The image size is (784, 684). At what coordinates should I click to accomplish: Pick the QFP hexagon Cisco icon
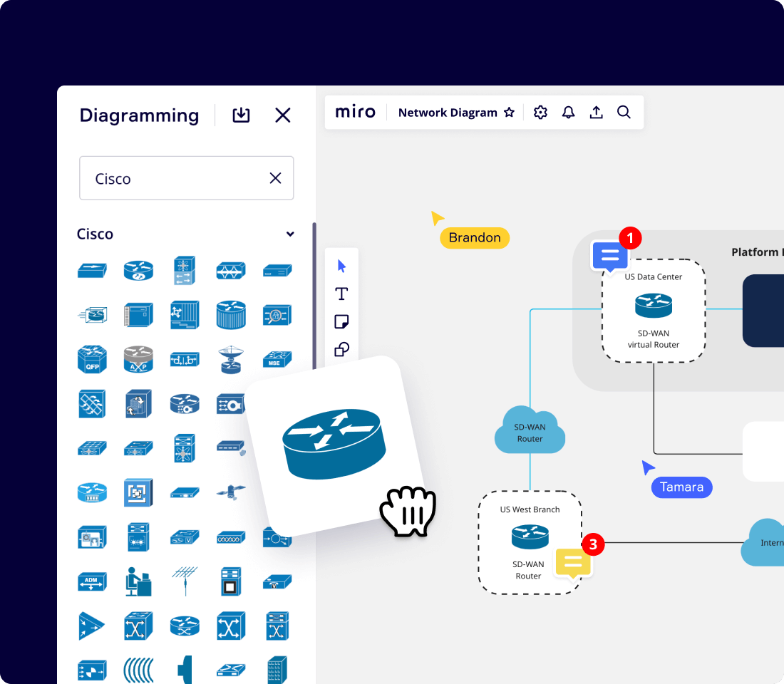pyautogui.click(x=92, y=360)
